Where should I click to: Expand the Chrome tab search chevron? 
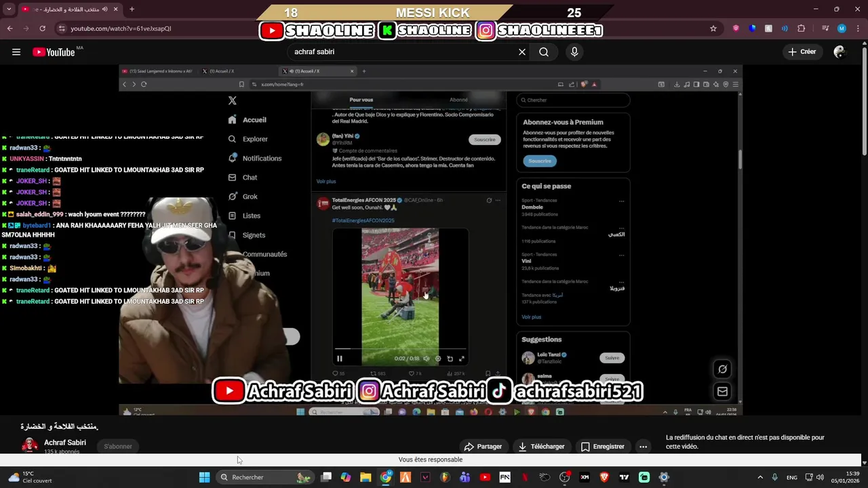[x=9, y=9]
